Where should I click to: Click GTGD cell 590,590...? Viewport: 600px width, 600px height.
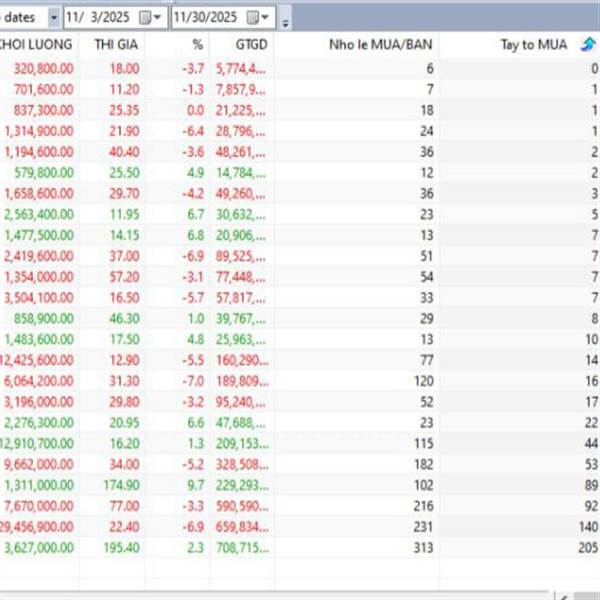[x=242, y=506]
